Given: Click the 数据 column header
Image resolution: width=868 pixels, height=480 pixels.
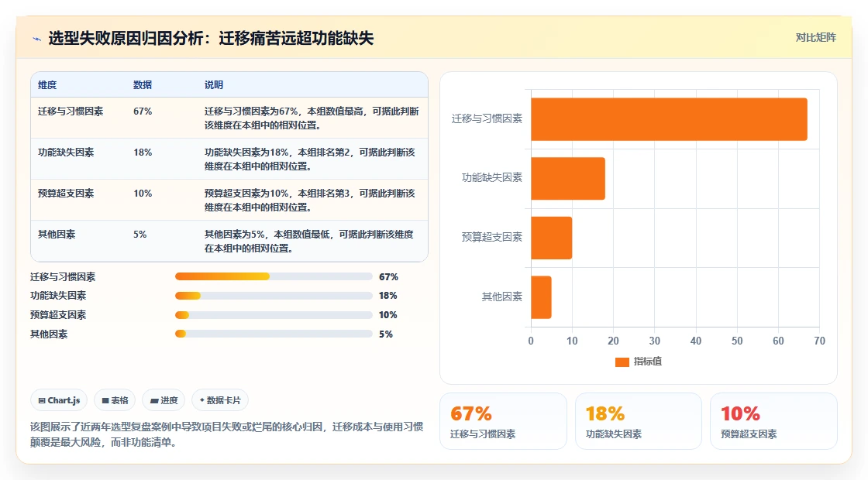Looking at the screenshot, I should (143, 84).
